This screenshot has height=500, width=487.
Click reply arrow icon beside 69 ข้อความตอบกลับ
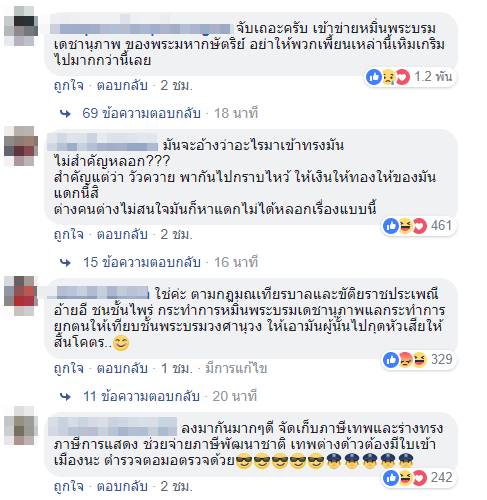pos(65,114)
